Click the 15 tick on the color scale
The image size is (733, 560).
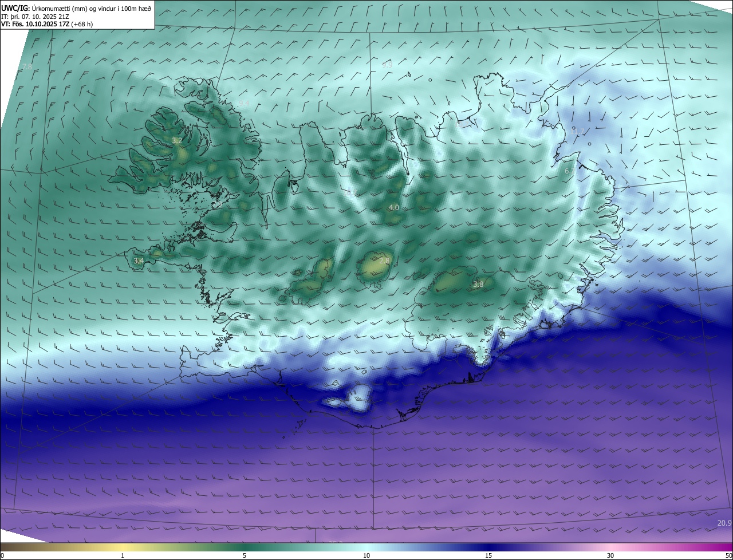488,555
